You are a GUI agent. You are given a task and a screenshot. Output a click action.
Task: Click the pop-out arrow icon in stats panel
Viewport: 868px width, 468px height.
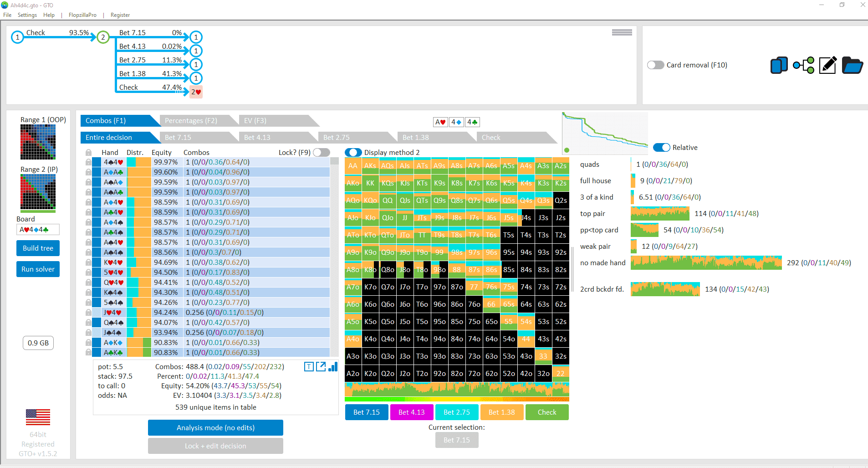[x=321, y=367]
